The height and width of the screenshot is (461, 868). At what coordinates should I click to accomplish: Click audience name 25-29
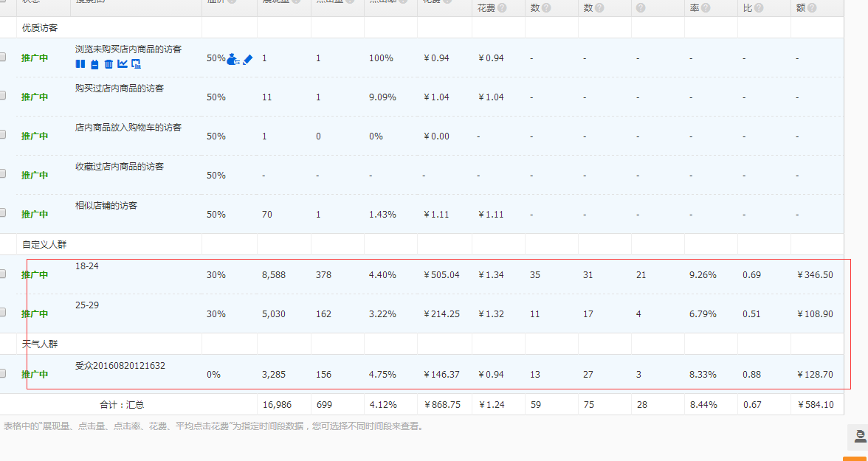(87, 305)
